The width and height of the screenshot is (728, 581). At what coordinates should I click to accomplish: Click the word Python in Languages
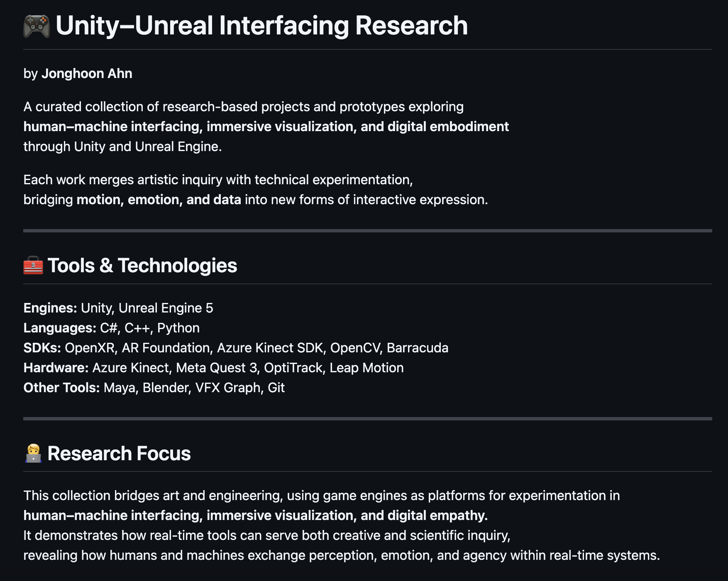(x=178, y=328)
